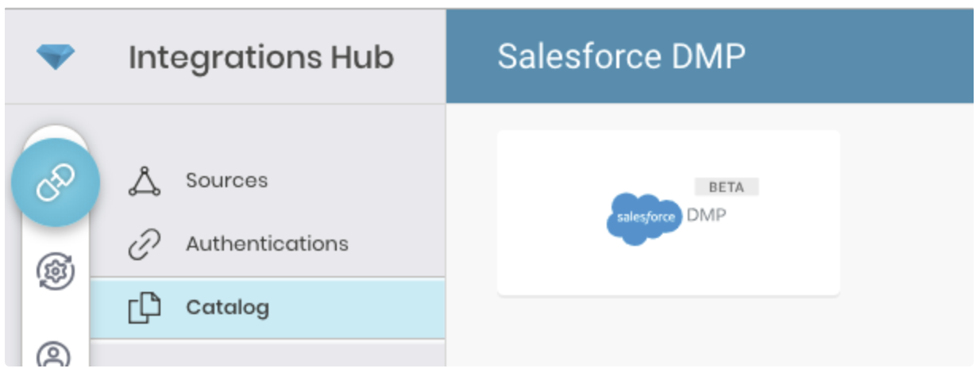This screenshot has width=980, height=376.
Task: Click the Integrations Hub title
Action: point(260,57)
